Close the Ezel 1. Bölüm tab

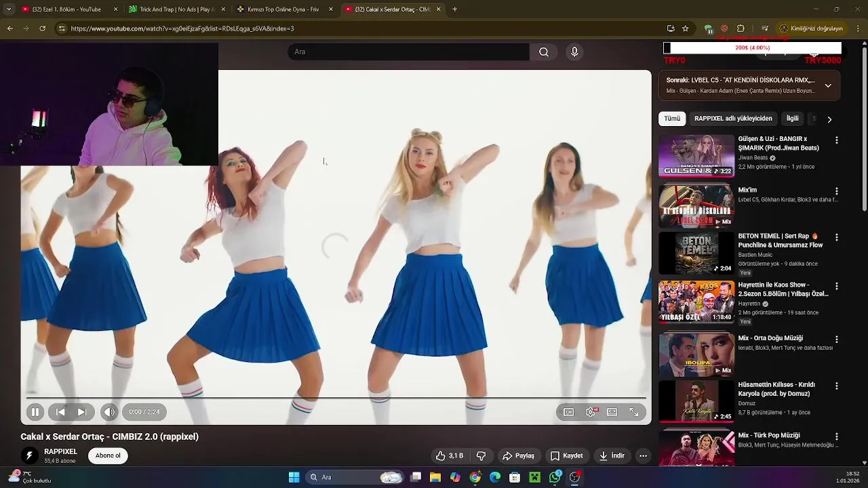[x=115, y=9]
